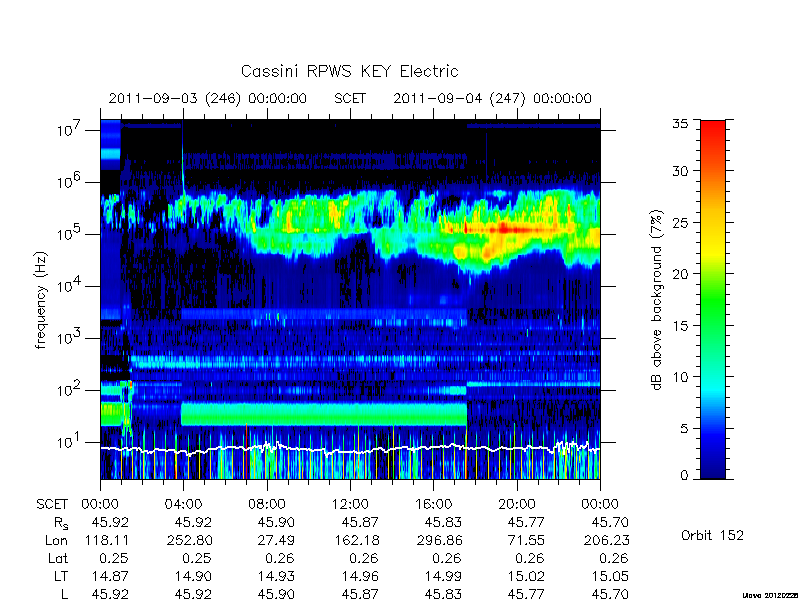Click the Lon row label
Viewport: 800px width, 600px height.
(x=56, y=540)
